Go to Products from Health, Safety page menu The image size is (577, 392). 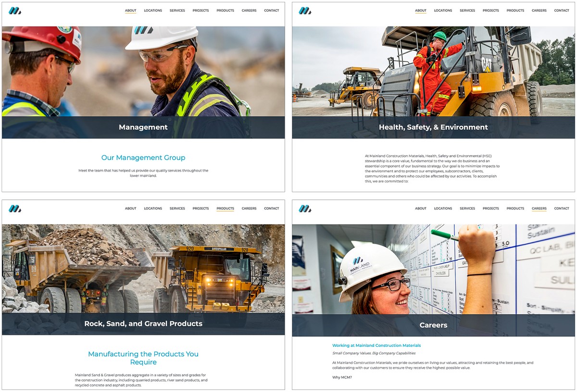point(515,11)
